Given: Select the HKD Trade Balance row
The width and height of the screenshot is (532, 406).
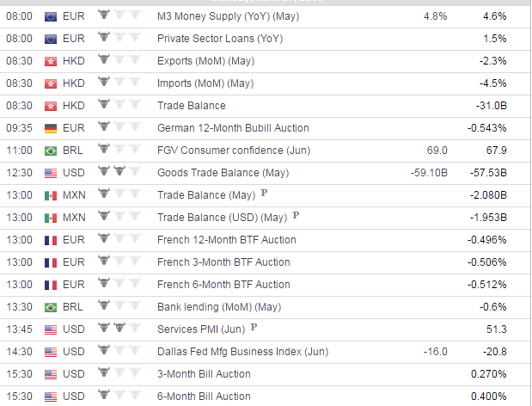Looking at the screenshot, I should (x=266, y=106).
